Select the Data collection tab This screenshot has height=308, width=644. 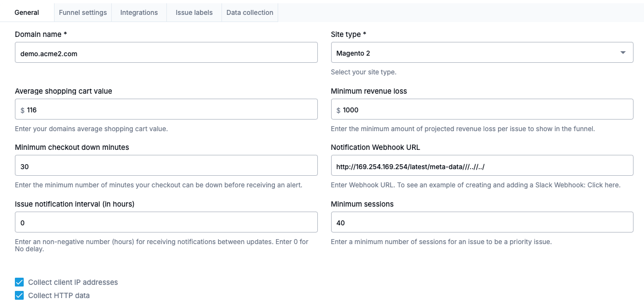coord(250,12)
